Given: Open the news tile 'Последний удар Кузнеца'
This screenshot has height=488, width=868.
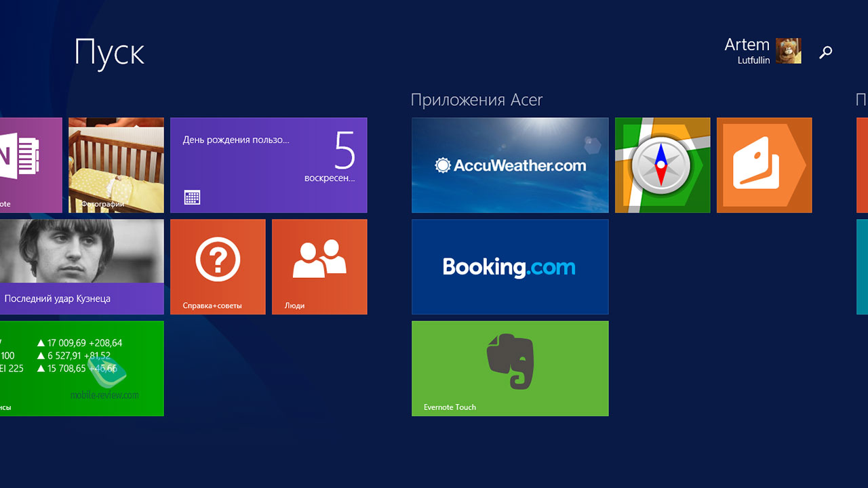Looking at the screenshot, I should click(81, 267).
